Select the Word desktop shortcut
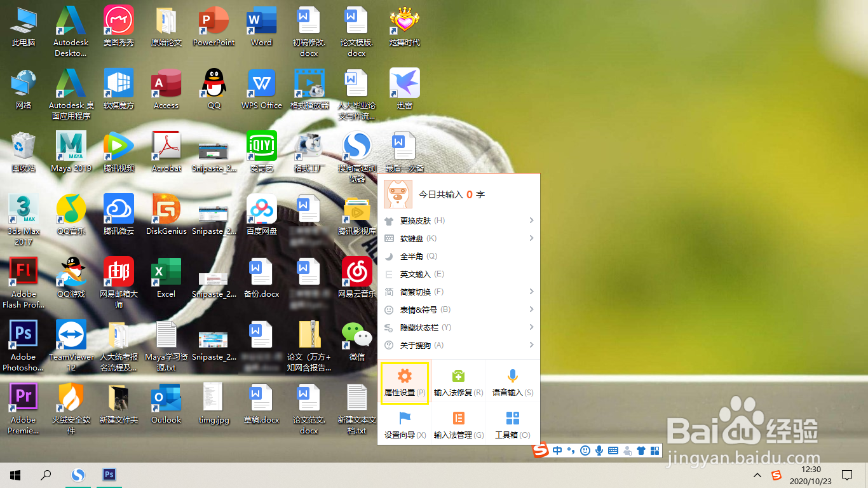Viewport: 868px width, 488px height. point(261,27)
